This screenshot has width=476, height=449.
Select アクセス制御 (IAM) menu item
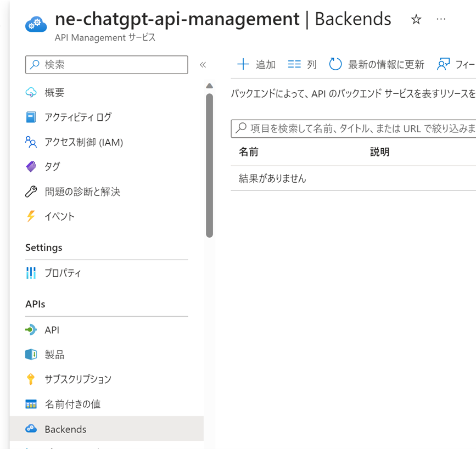tap(83, 142)
